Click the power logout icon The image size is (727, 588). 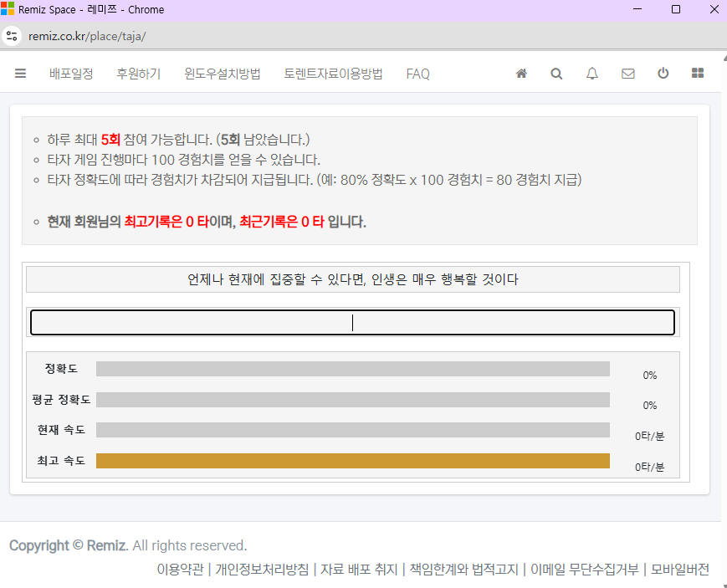663,73
